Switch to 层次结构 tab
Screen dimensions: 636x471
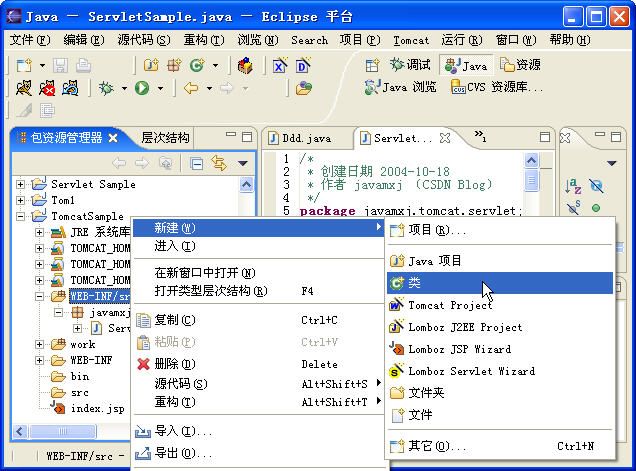165,138
